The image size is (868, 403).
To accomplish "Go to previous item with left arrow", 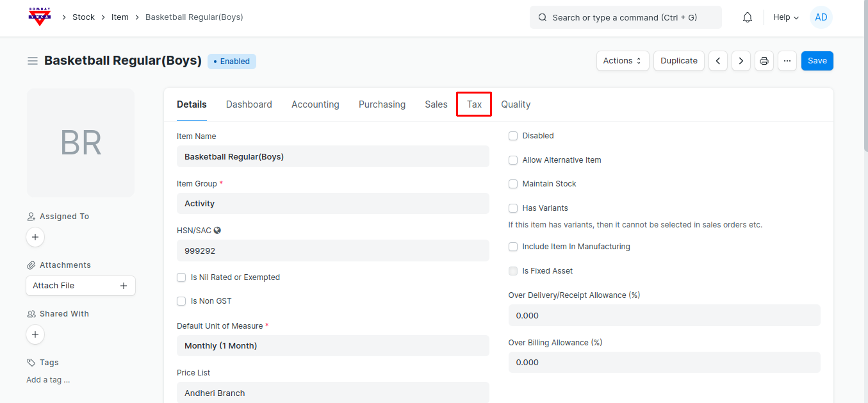I will (718, 61).
